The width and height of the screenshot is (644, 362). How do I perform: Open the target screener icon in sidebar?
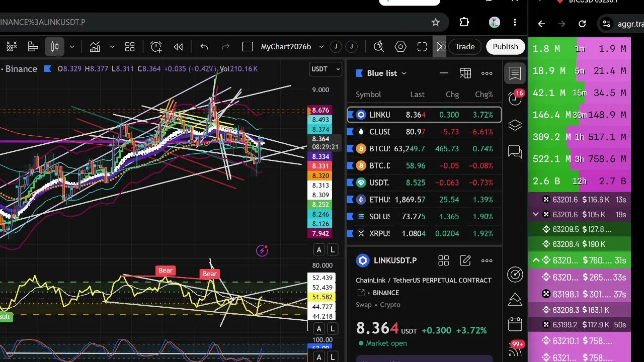pyautogui.click(x=515, y=274)
